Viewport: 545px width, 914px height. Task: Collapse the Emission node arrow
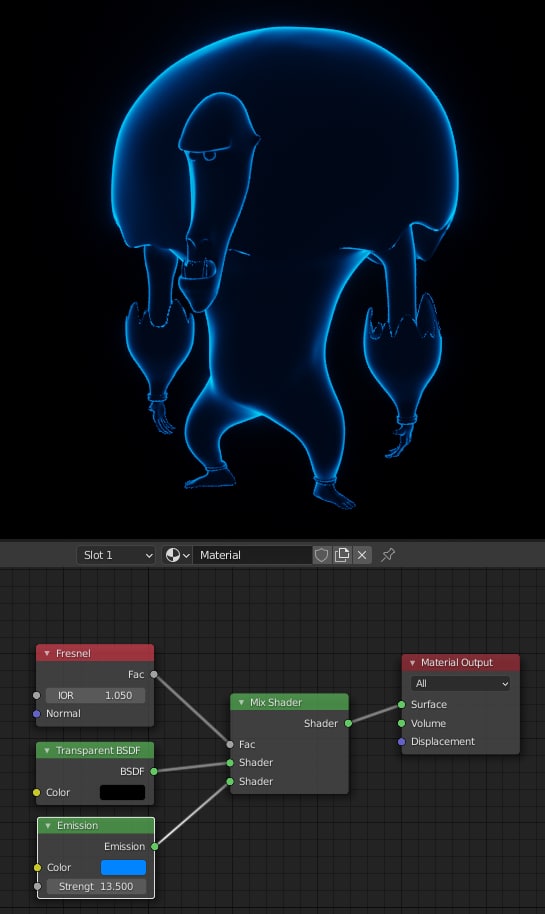(x=48, y=825)
